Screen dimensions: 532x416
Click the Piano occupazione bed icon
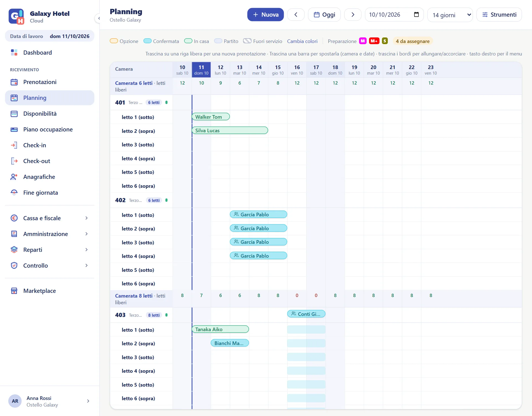[x=14, y=129]
